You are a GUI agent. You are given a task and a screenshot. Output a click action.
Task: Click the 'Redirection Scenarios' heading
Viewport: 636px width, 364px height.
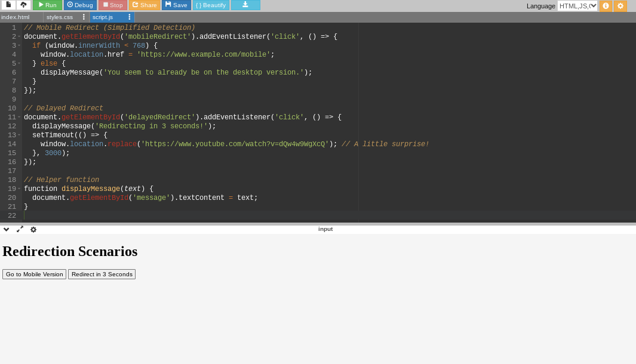pyautogui.click(x=70, y=251)
